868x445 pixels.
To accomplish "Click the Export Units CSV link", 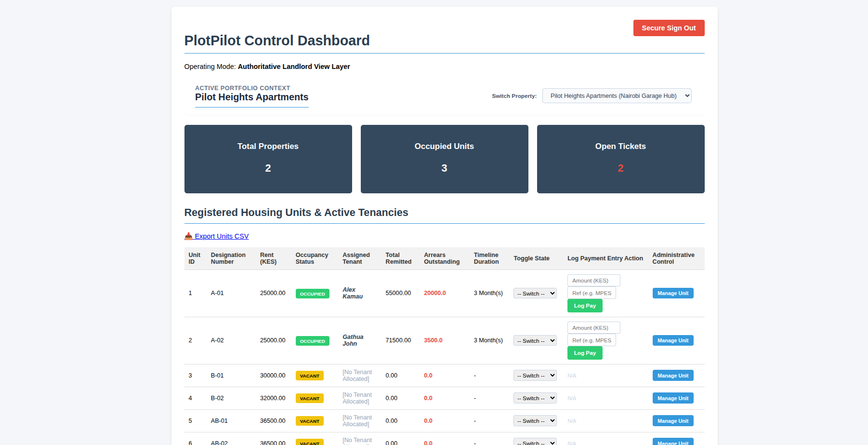I will [x=217, y=236].
